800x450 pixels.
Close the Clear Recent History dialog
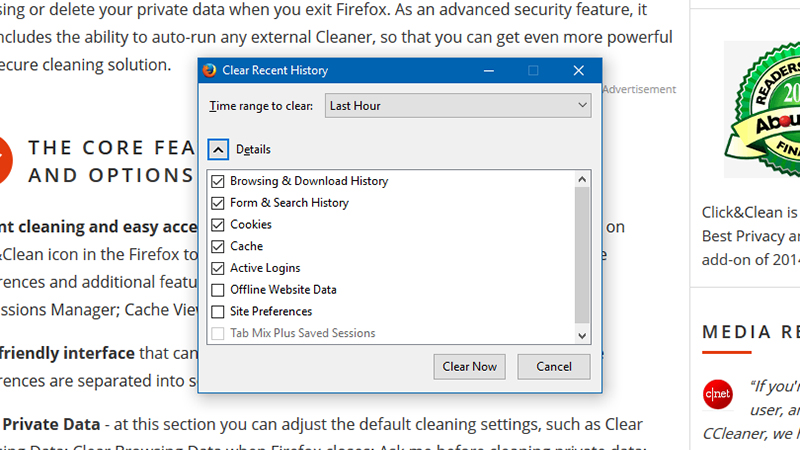tap(579, 70)
